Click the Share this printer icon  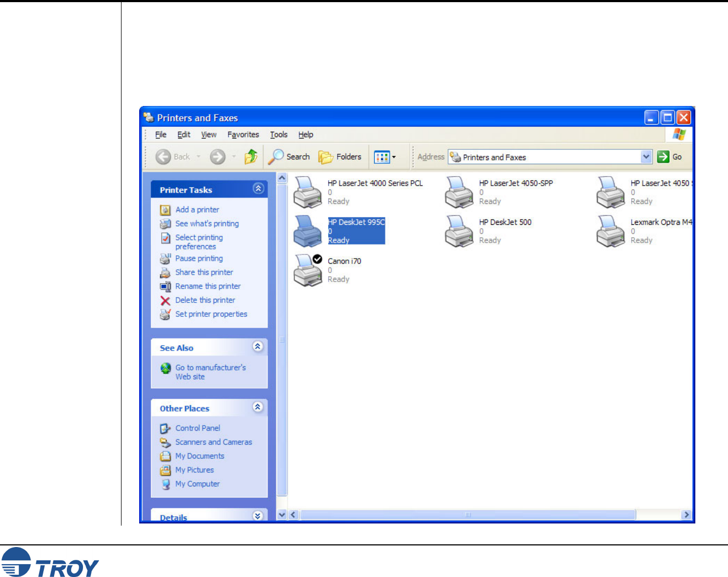click(165, 272)
